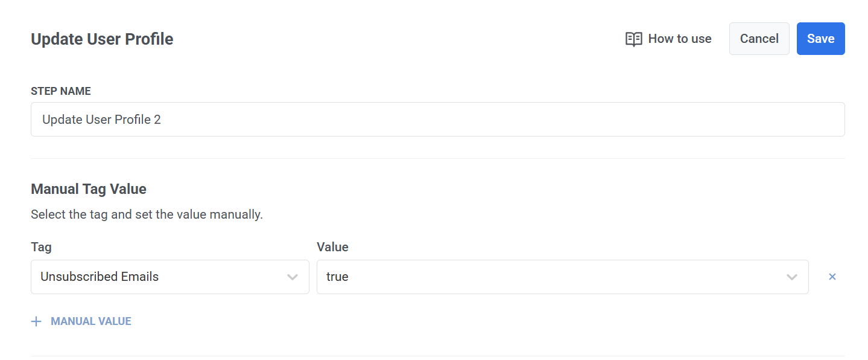Click the plus icon to add value
The width and height of the screenshot is (868, 360).
click(36, 321)
